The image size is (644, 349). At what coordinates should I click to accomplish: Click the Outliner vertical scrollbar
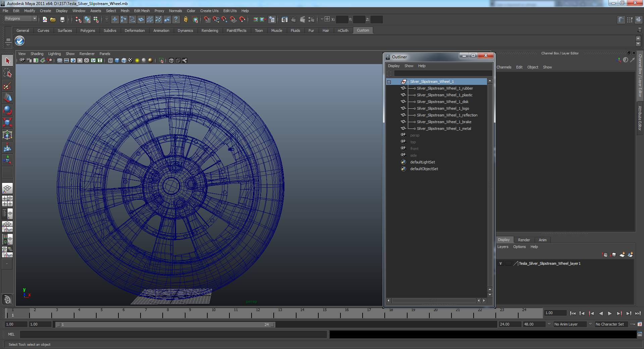(490, 185)
